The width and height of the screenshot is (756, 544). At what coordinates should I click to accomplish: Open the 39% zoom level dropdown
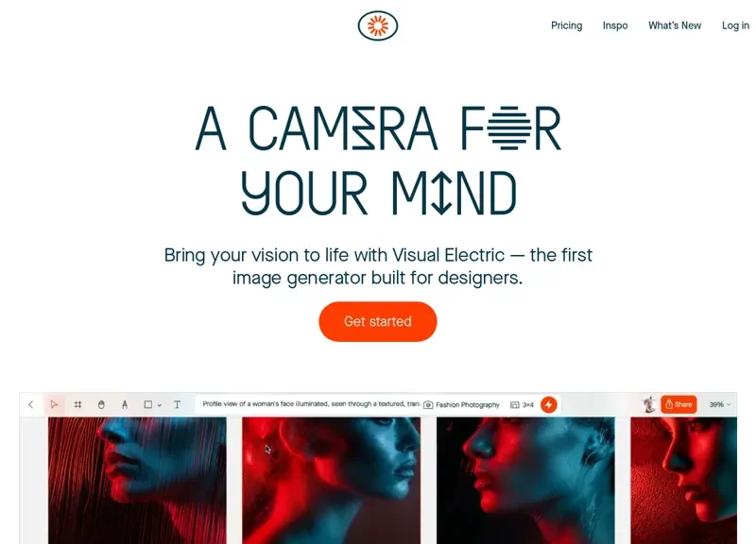(x=720, y=405)
